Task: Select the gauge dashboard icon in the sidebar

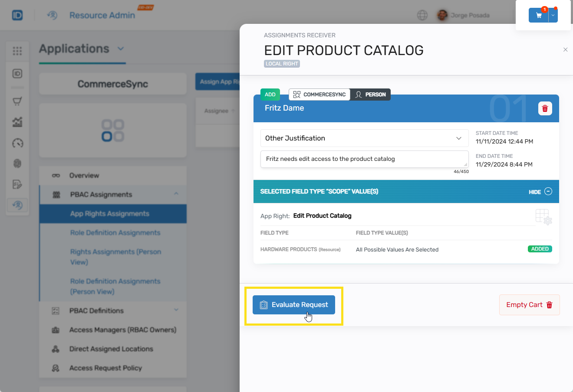Action: point(17,143)
